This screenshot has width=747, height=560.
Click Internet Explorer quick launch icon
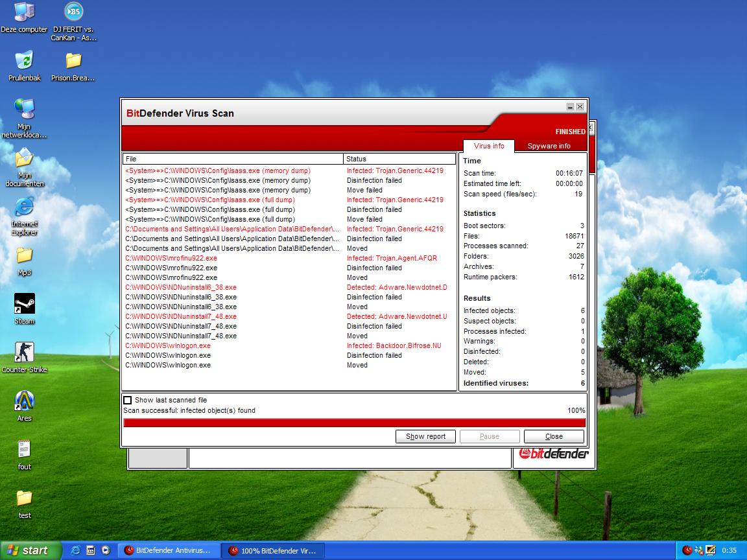[x=76, y=550]
